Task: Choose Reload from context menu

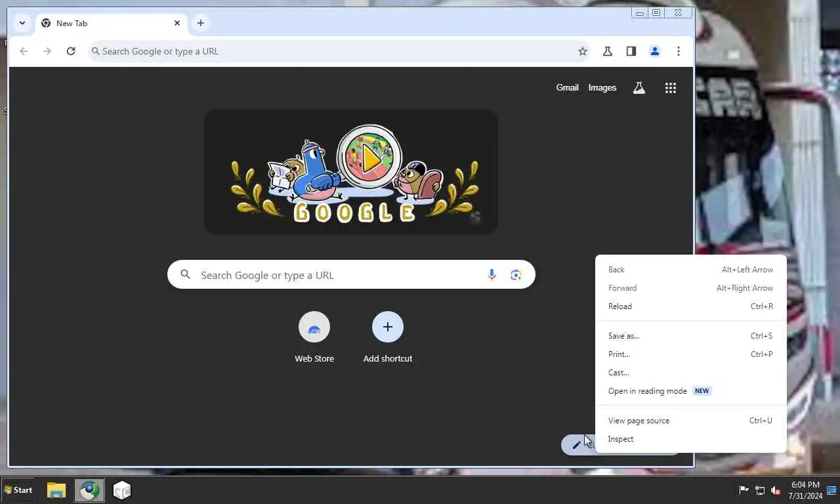Action: pos(690,306)
